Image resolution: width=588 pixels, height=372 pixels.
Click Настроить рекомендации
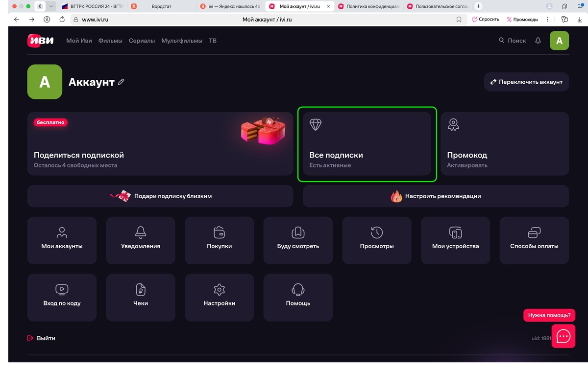[436, 196]
